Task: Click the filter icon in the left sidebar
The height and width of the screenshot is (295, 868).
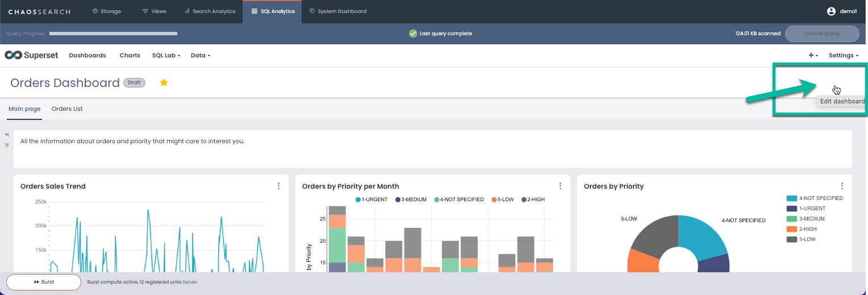Action: click(7, 146)
